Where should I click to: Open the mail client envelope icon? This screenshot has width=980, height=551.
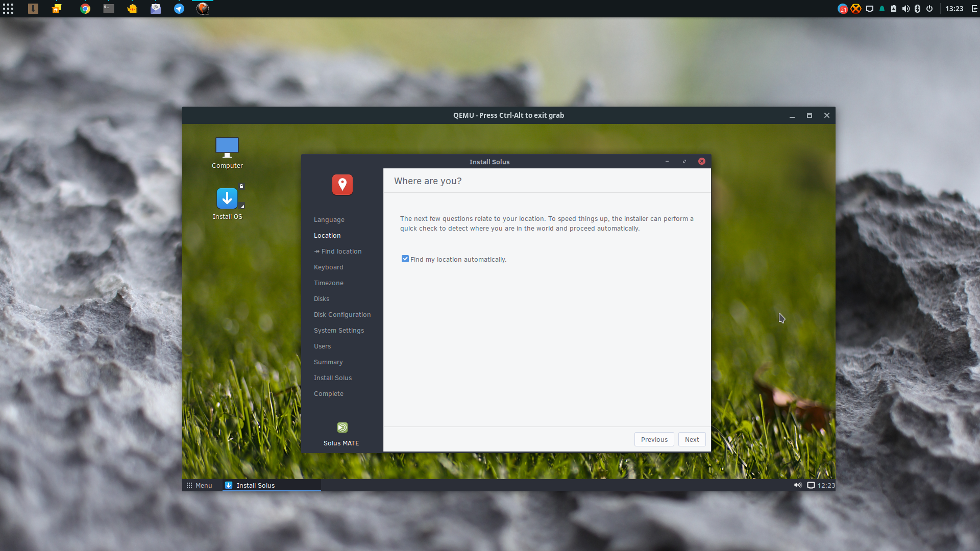pyautogui.click(x=156, y=9)
